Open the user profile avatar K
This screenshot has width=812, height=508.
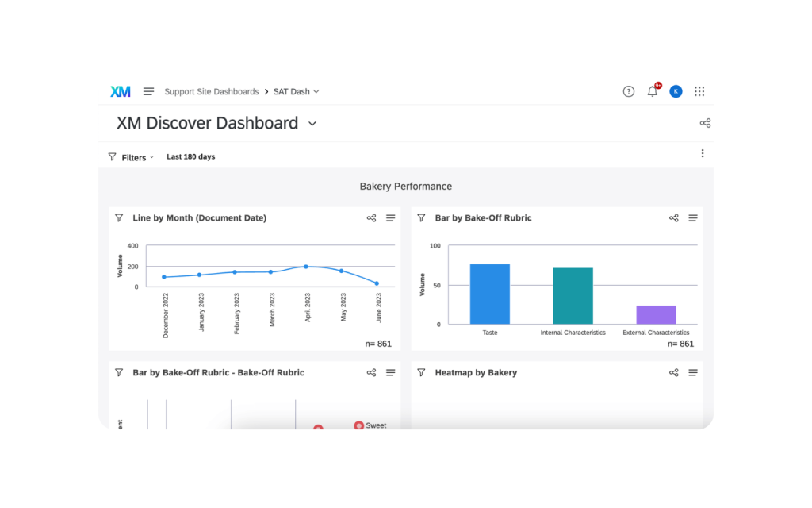[x=676, y=91]
